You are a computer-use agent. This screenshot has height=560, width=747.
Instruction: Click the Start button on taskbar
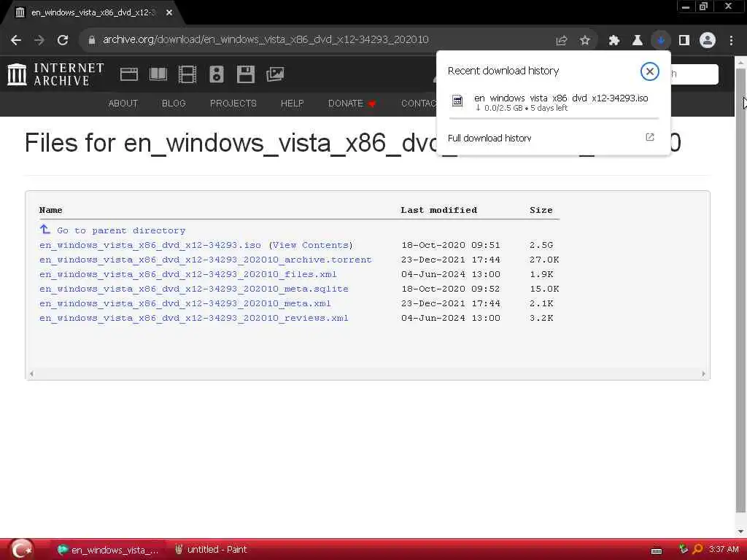click(21, 550)
